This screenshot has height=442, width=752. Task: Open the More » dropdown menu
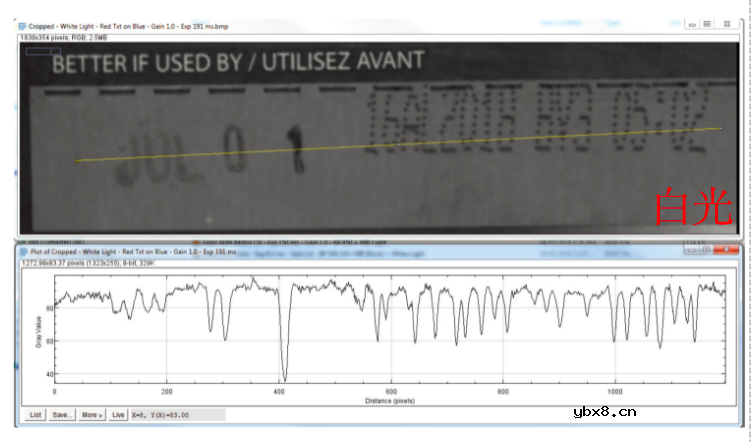[x=93, y=414]
